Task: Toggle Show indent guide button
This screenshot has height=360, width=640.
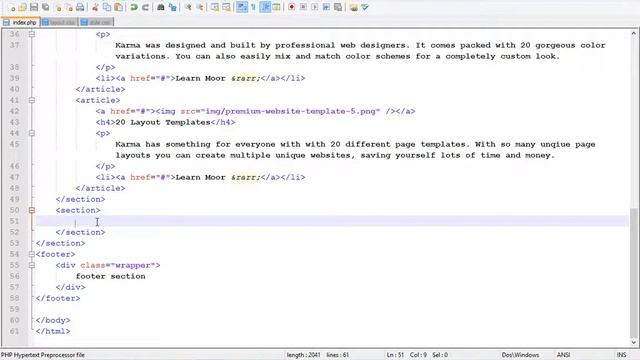Action: pyautogui.click(x=265, y=7)
